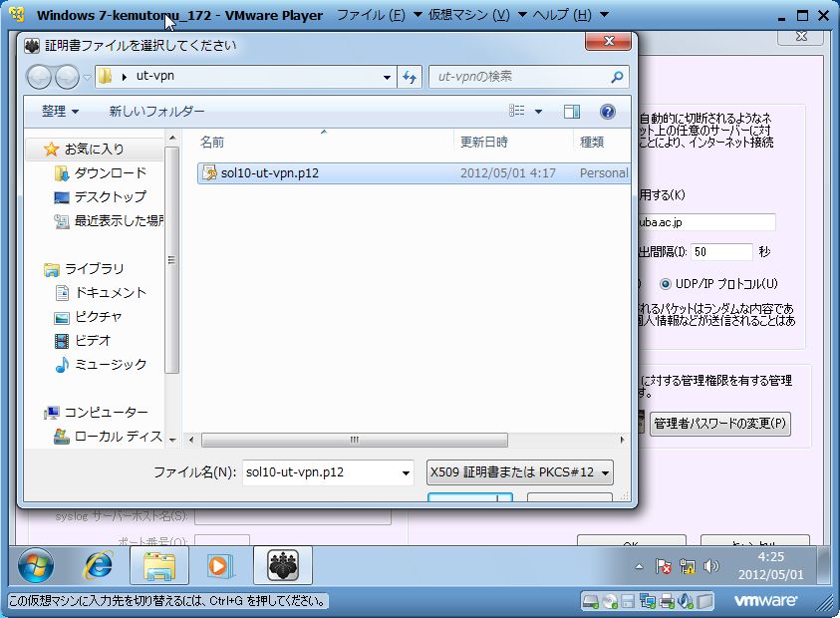This screenshot has height=618, width=840.
Task: Open Windows Explorer from taskbar
Action: (x=159, y=565)
